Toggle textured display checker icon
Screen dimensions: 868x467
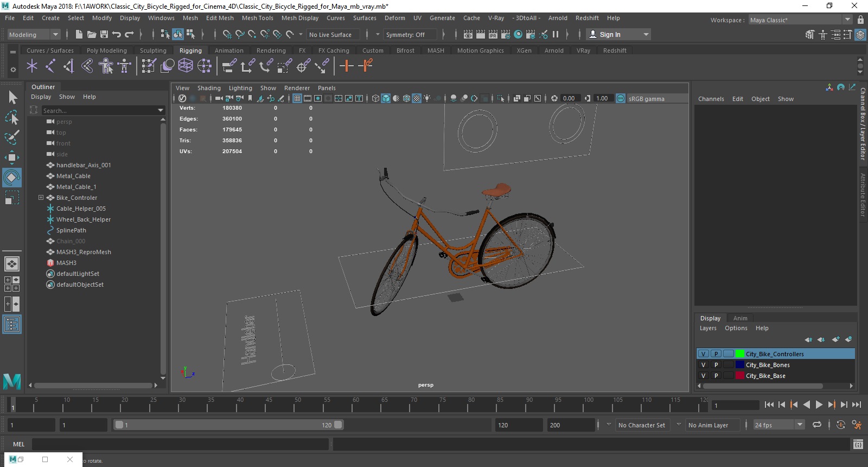tap(417, 98)
